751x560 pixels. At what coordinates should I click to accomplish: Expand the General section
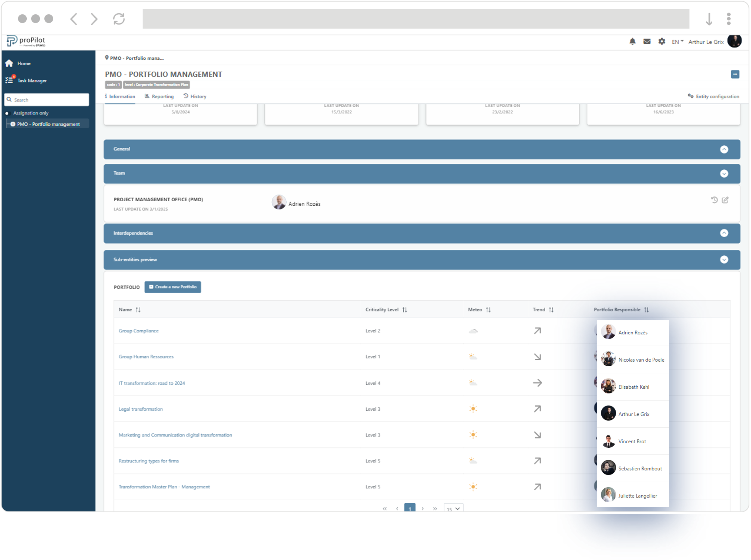point(724,149)
